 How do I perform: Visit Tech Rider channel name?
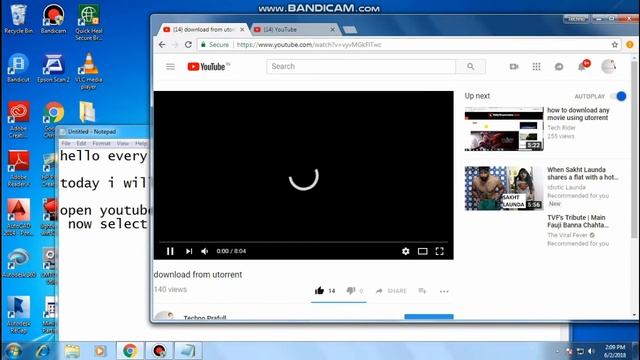click(561, 128)
